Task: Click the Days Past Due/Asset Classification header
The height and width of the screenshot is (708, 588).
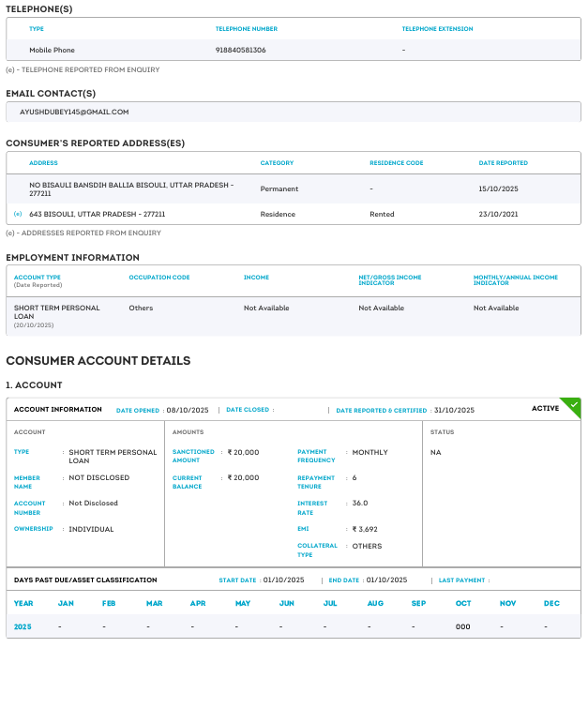Action: 85,580
